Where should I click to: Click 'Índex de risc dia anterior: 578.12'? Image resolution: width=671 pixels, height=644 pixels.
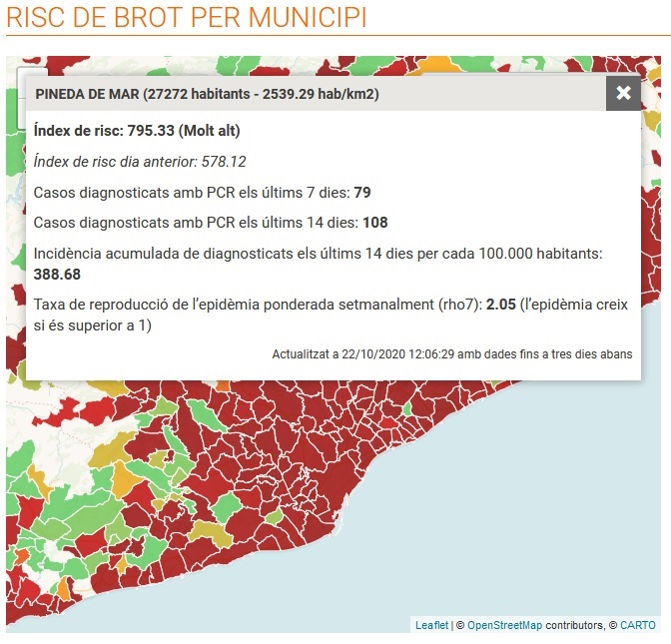click(x=140, y=162)
